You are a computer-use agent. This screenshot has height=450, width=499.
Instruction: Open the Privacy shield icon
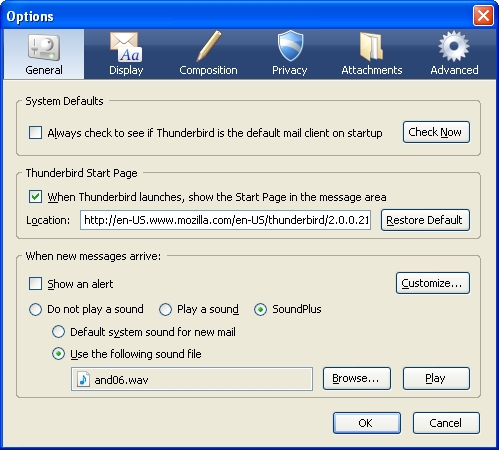pos(290,46)
